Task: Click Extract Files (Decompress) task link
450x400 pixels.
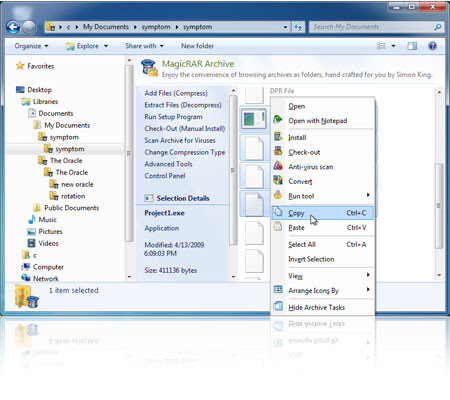Action: pos(183,105)
